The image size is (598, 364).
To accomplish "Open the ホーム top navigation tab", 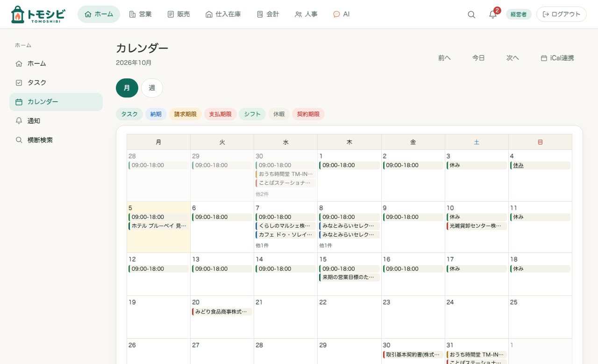I will tap(99, 14).
